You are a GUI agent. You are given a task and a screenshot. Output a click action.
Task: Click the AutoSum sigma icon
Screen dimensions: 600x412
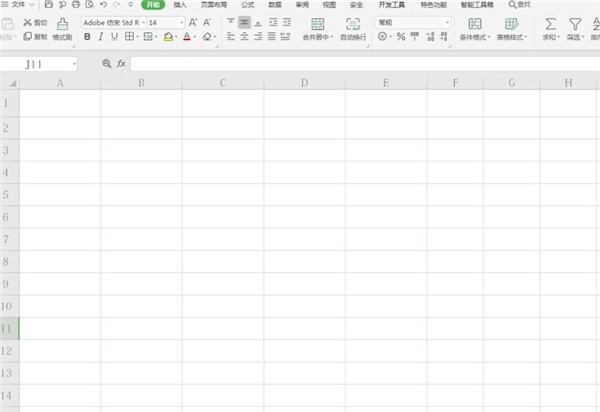pos(550,24)
